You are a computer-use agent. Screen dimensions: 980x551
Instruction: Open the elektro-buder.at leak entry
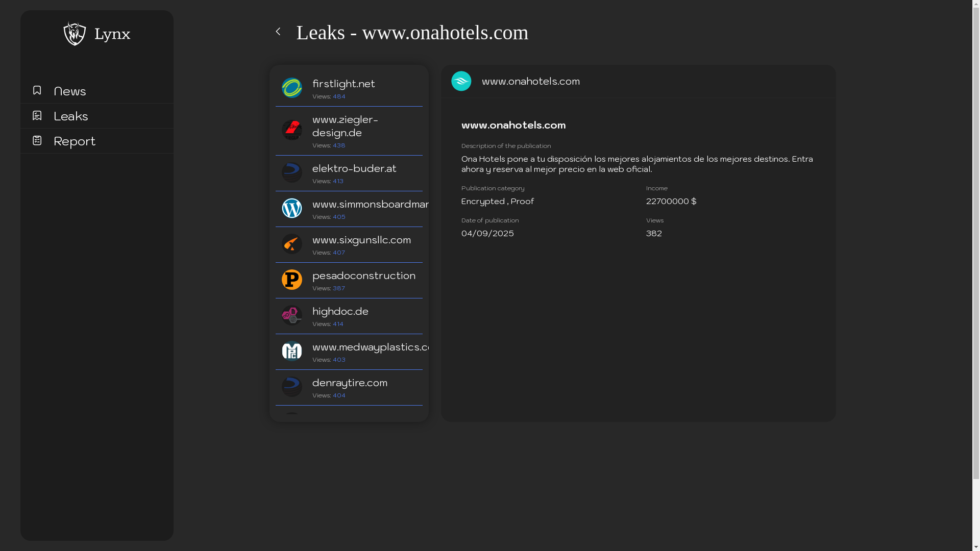click(354, 169)
